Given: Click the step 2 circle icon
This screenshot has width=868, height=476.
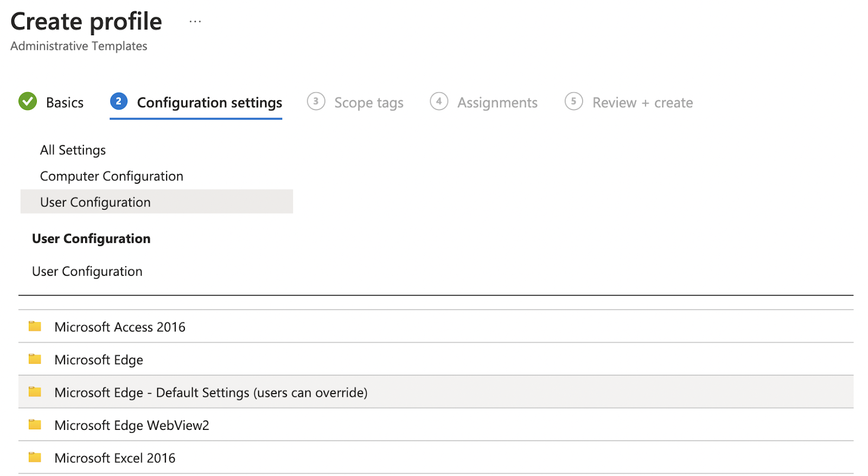Looking at the screenshot, I should point(119,101).
